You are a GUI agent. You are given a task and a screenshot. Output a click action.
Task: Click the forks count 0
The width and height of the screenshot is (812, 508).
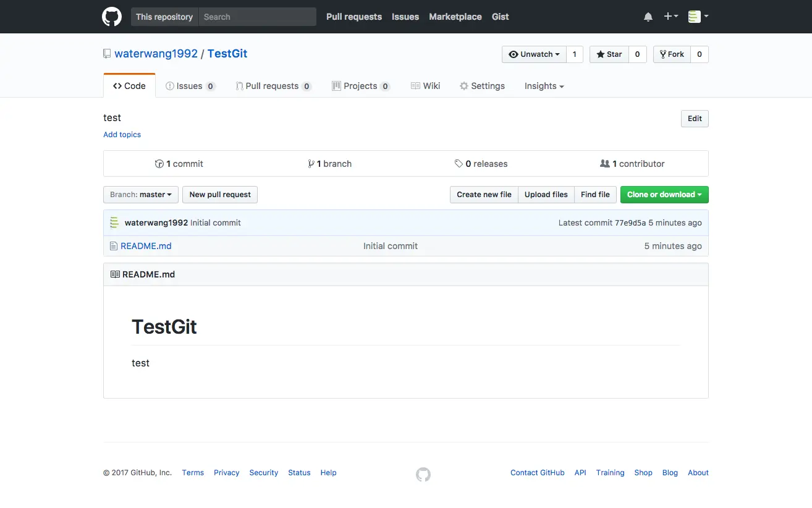click(699, 54)
